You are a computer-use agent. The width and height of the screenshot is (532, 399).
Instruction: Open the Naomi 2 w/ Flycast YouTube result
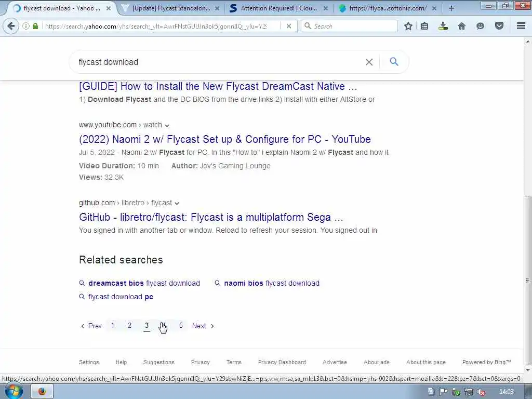coord(224,139)
